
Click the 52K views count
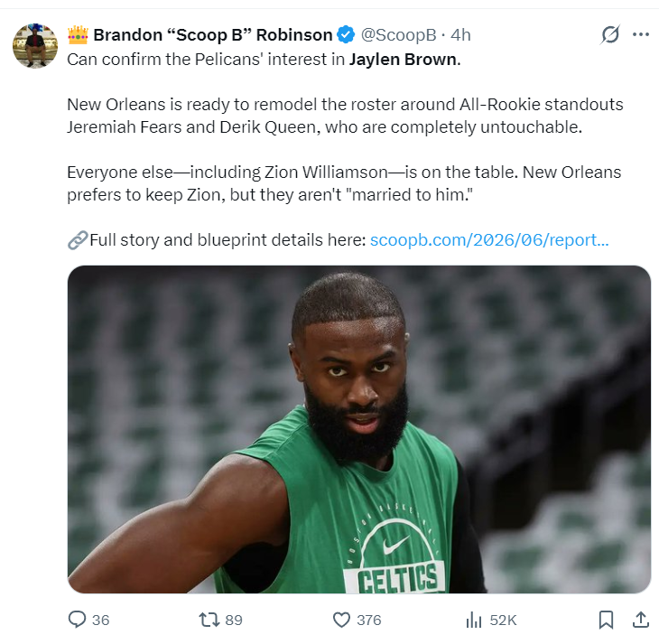point(503,620)
